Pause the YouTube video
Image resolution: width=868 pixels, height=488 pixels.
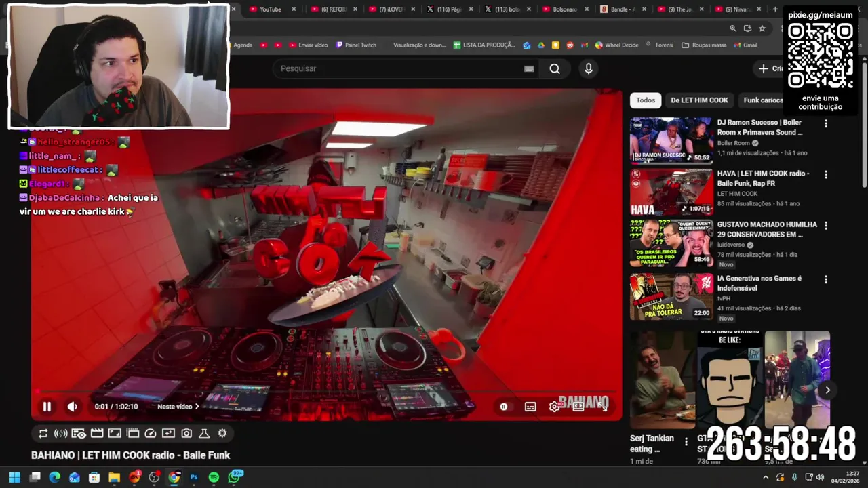click(47, 407)
